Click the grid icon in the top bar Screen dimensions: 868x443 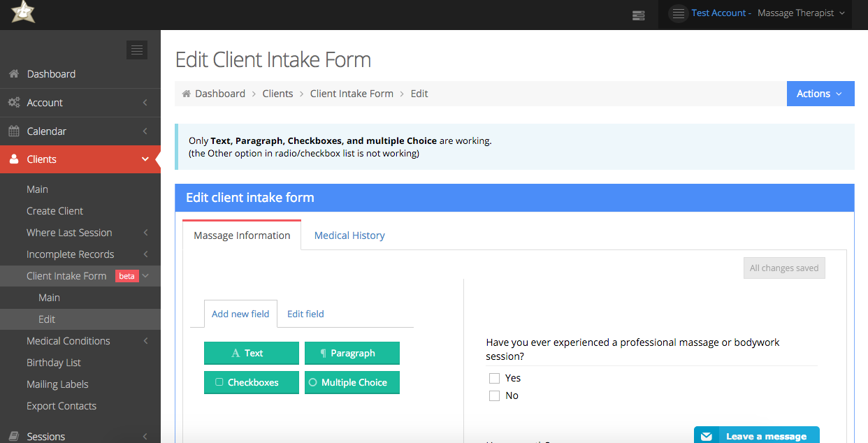pyautogui.click(x=638, y=15)
